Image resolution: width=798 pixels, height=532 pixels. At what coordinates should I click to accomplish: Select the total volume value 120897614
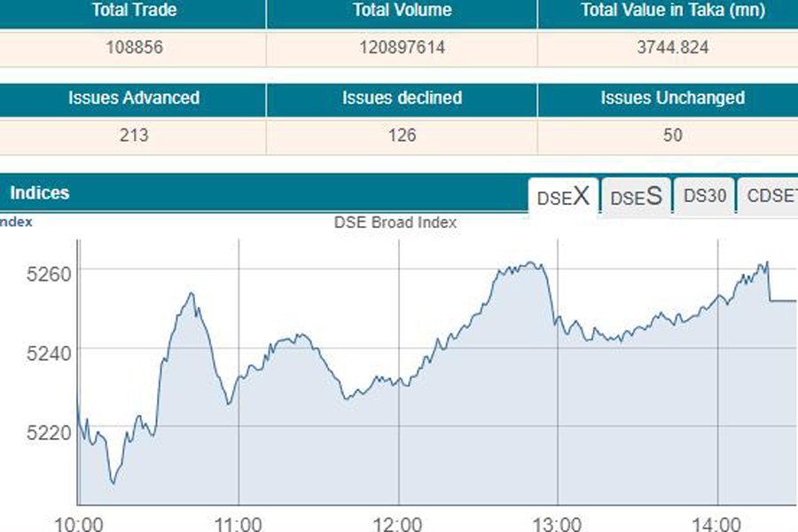pos(402,48)
